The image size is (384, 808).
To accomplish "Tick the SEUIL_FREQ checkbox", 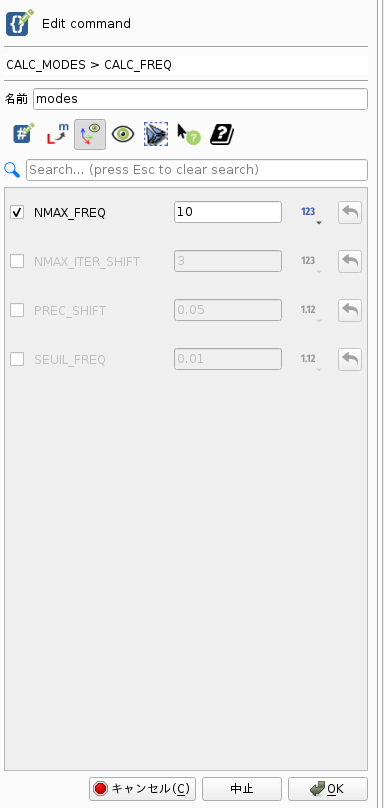I will click(17, 359).
